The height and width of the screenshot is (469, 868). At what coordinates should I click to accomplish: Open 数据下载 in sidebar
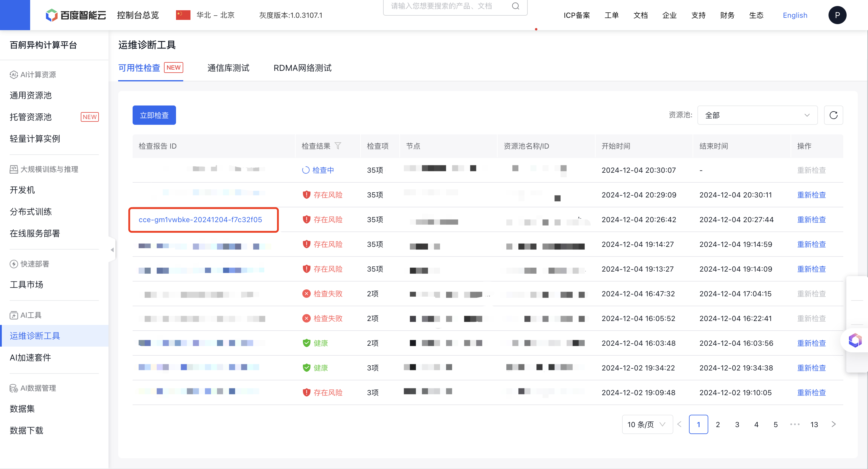[x=26, y=430]
